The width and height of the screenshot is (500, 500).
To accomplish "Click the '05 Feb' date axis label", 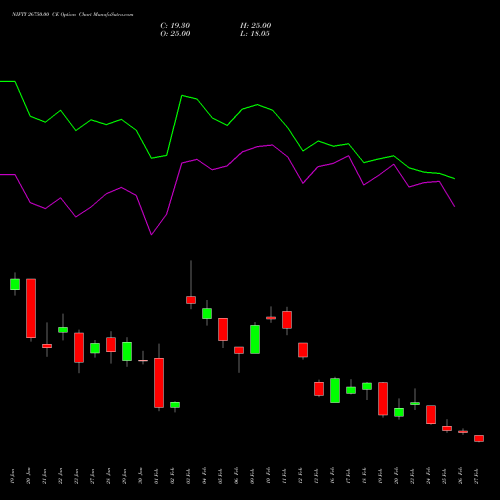I will pyautogui.click(x=220, y=477).
